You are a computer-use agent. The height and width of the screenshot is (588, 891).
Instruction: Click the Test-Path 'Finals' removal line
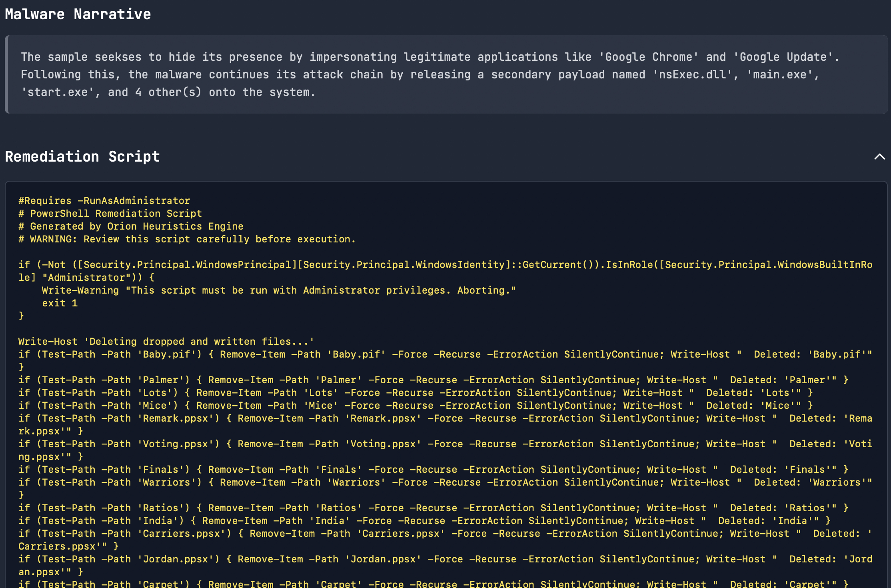(x=433, y=470)
